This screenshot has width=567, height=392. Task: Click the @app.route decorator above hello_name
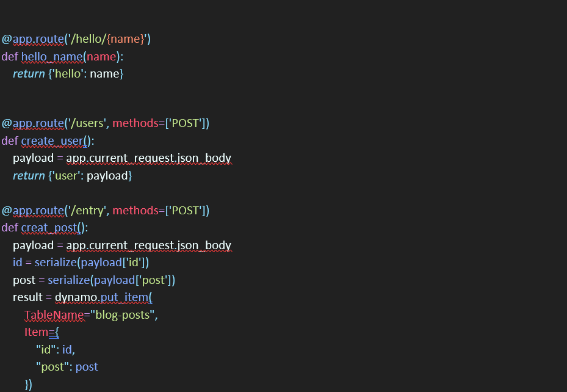[x=34, y=38]
